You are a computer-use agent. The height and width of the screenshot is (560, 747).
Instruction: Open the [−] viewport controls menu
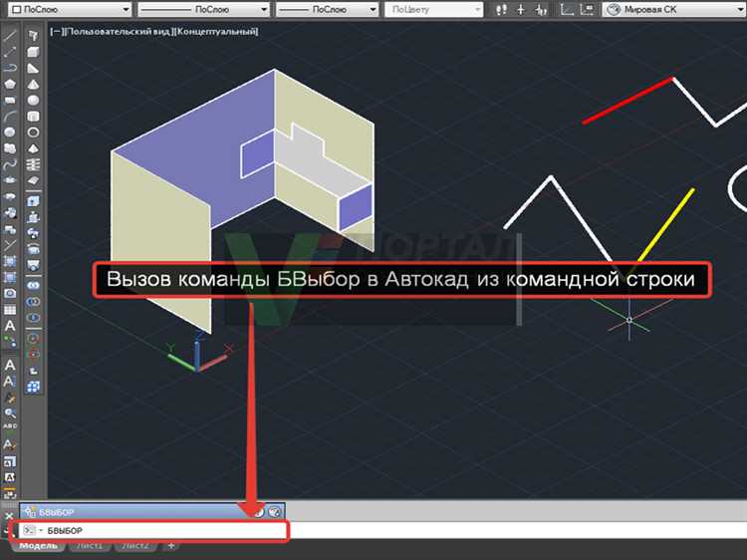tap(56, 32)
